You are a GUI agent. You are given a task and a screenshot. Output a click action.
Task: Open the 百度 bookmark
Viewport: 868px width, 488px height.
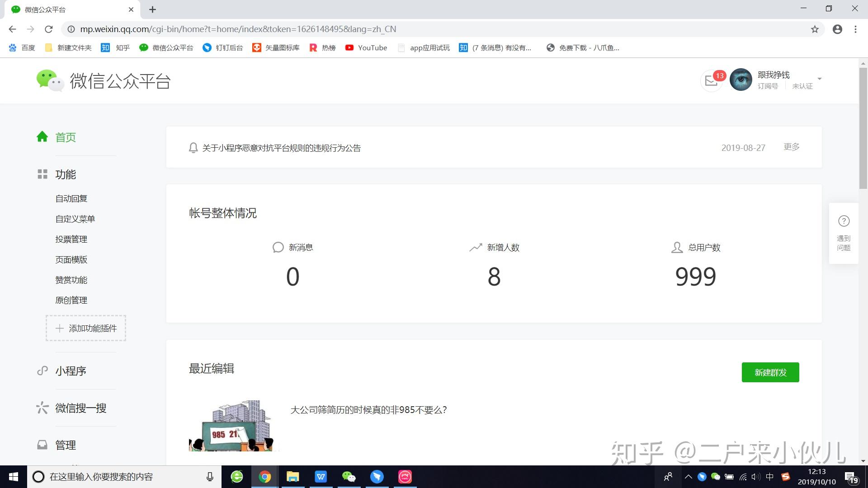click(x=22, y=48)
